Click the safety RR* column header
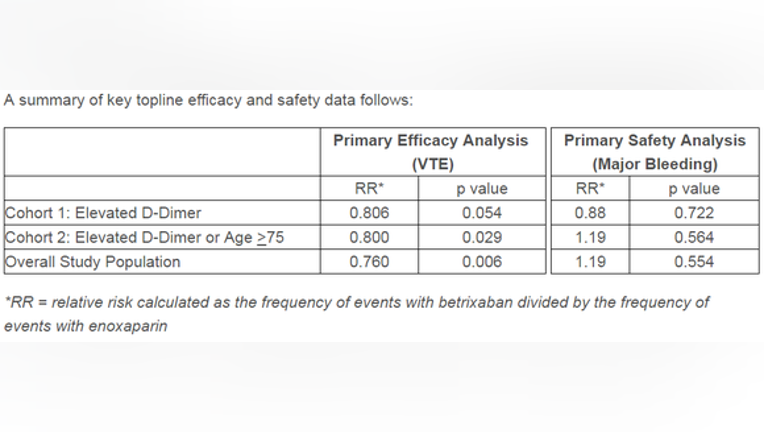Image resolution: width=764 pixels, height=432 pixels. (x=590, y=188)
